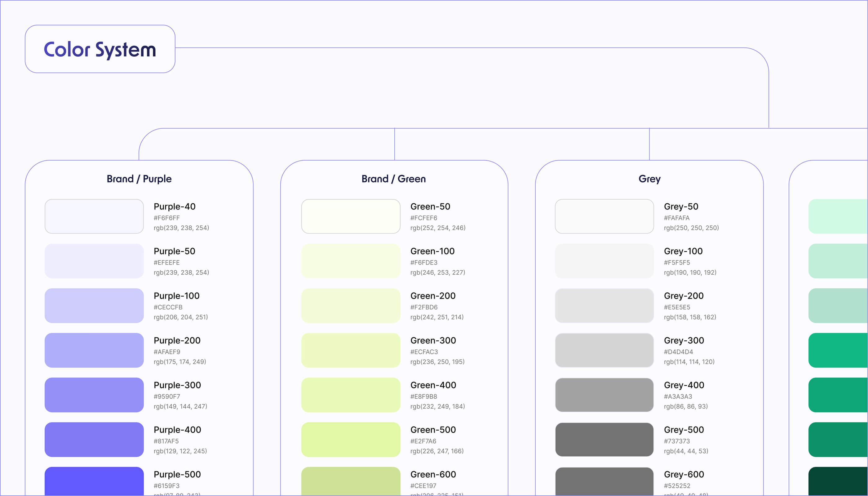The height and width of the screenshot is (496, 868).
Task: Select the Purple-100 color swatch
Action: tap(94, 305)
